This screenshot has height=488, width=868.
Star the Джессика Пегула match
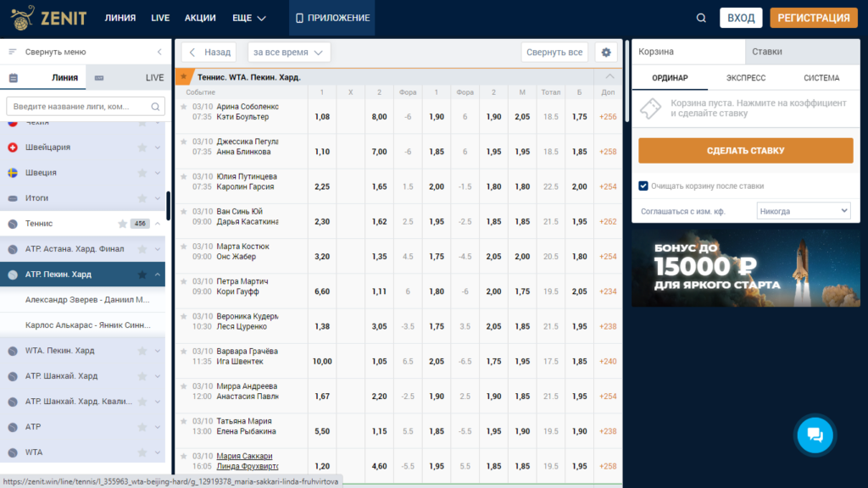click(x=184, y=141)
